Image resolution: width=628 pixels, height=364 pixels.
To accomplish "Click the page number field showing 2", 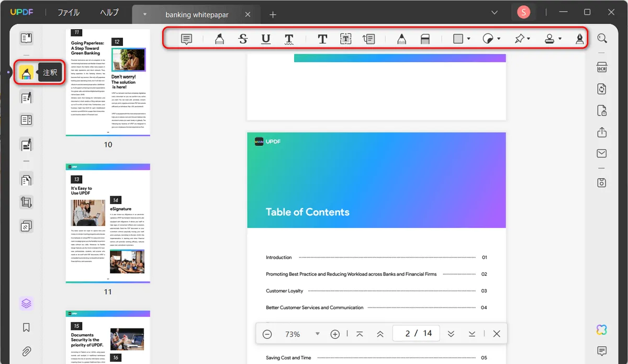I will [416, 334].
